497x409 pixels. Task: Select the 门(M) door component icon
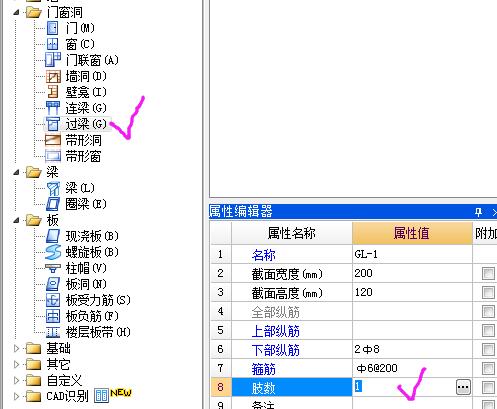click(52, 28)
